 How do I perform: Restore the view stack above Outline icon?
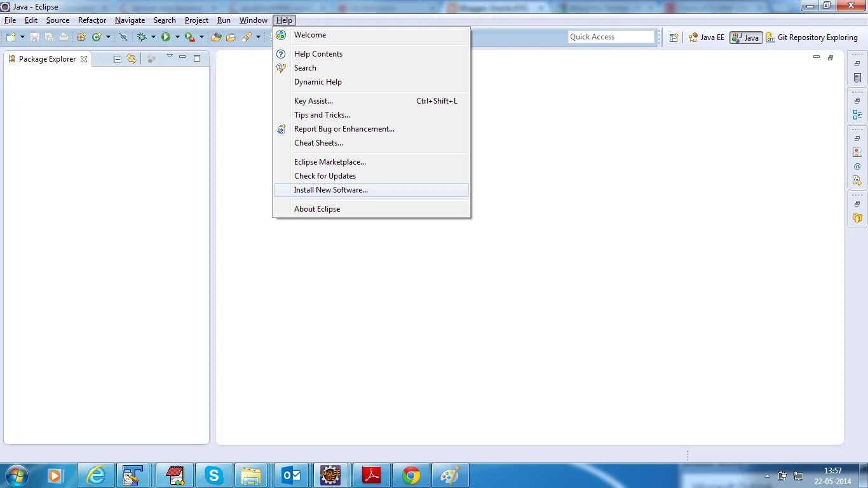coord(857,101)
